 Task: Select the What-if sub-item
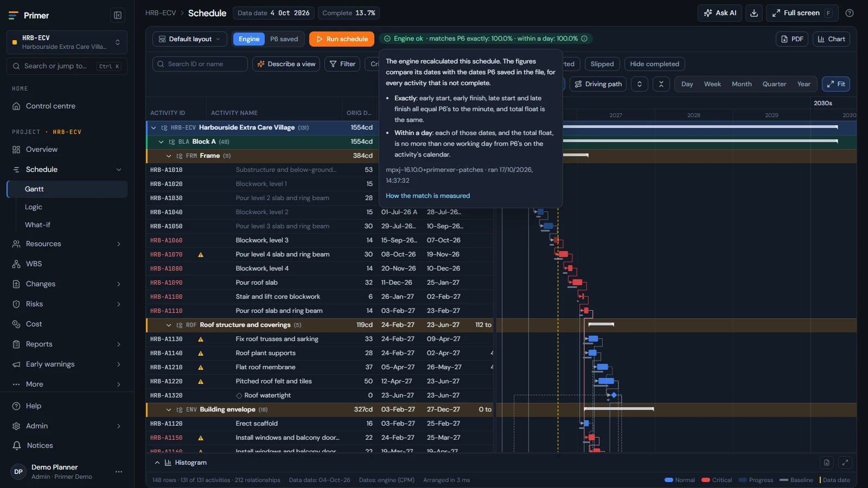[x=37, y=225]
